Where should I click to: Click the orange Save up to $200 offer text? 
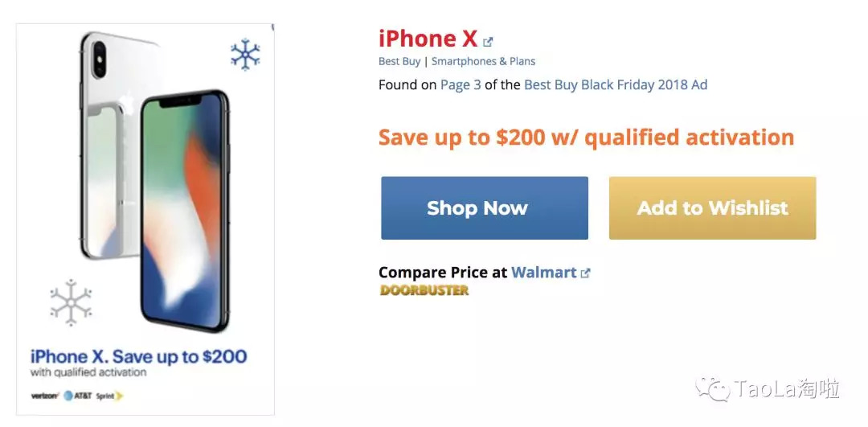[x=586, y=138]
